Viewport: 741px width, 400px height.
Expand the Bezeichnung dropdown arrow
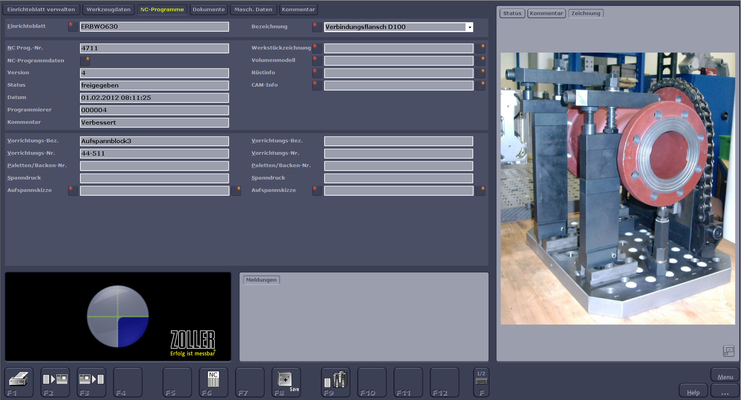coord(469,27)
